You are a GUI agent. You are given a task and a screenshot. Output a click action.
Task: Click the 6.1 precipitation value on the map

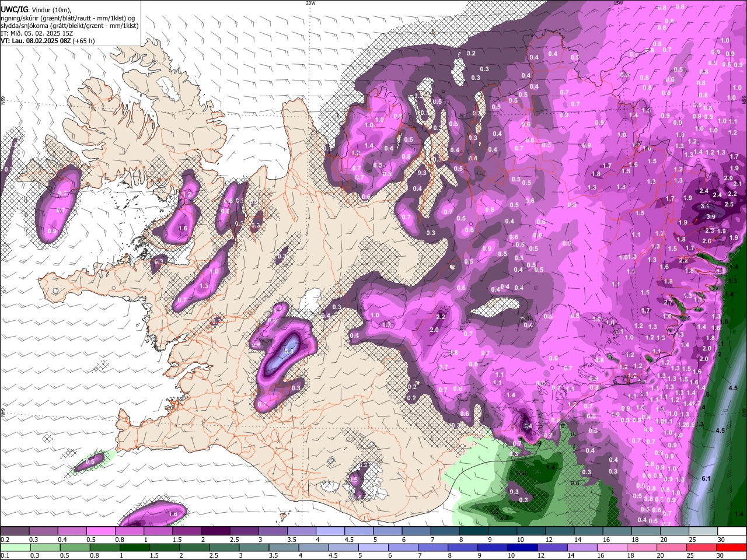pos(706,478)
